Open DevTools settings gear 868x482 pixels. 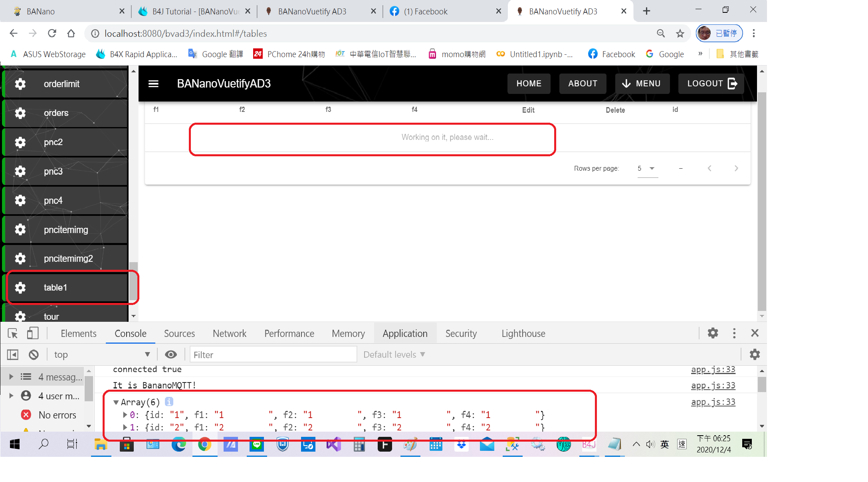[x=713, y=333]
